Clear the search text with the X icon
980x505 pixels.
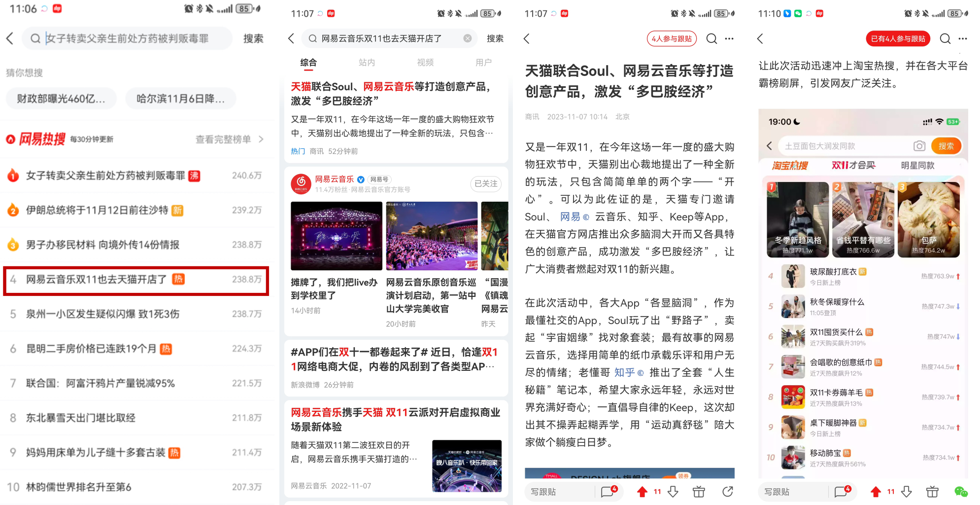[467, 38]
